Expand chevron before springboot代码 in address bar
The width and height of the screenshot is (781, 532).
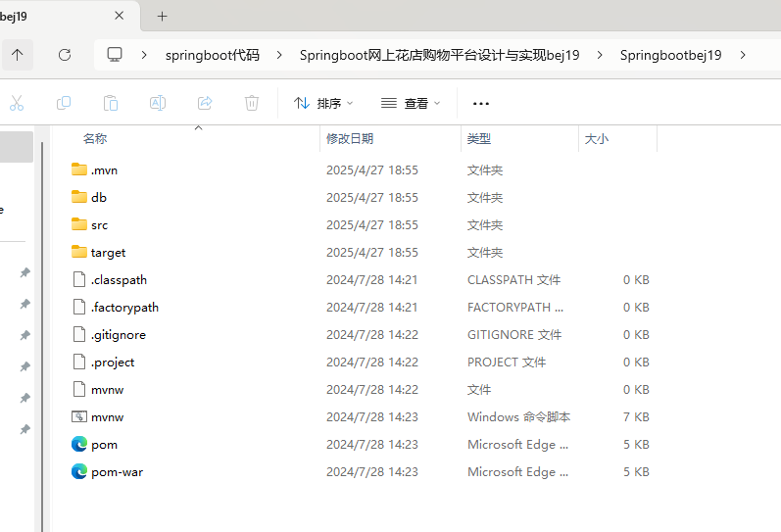pos(144,55)
